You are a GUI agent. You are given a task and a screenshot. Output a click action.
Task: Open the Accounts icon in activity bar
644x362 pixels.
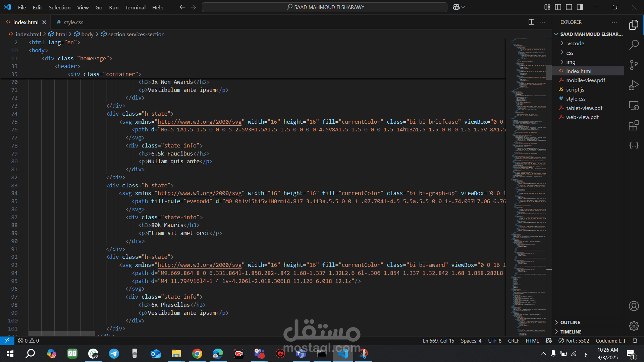(634, 306)
